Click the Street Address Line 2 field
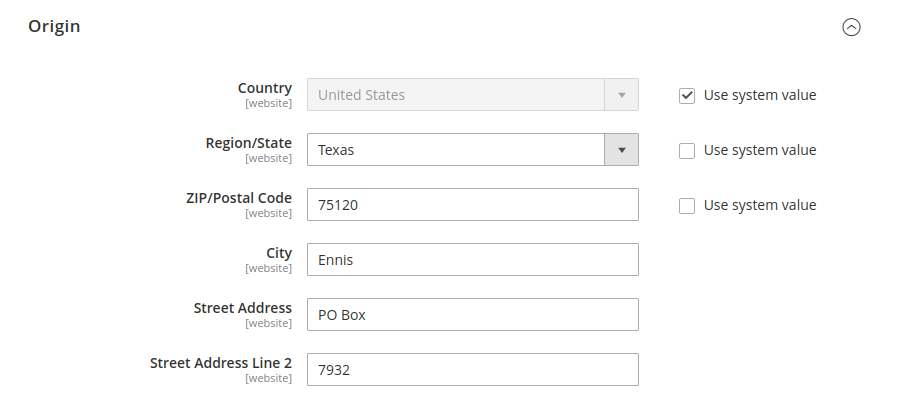 click(473, 370)
